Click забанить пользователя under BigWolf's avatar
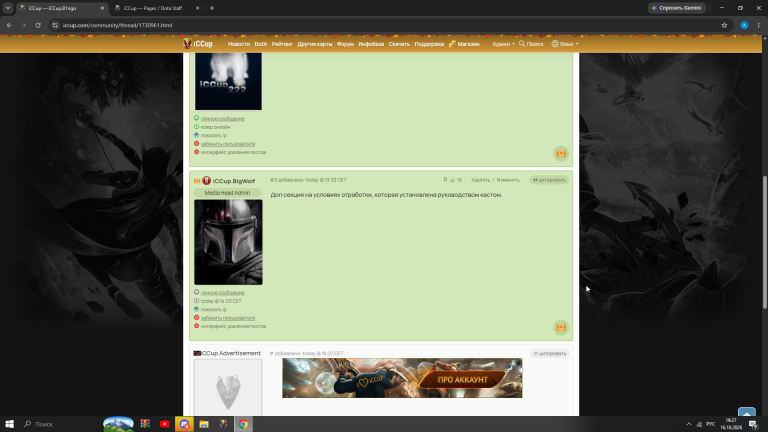Screen dimensions: 768x432 pyautogui.click(x=228, y=318)
